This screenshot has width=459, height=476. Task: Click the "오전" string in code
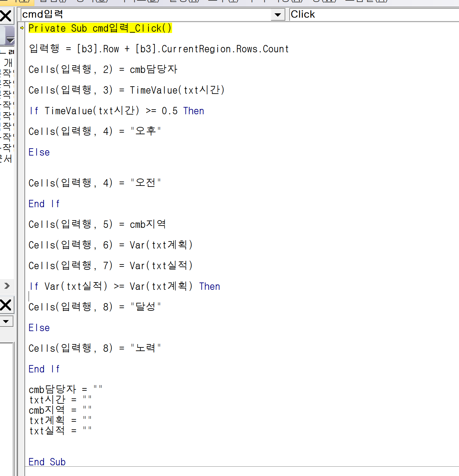(x=145, y=183)
